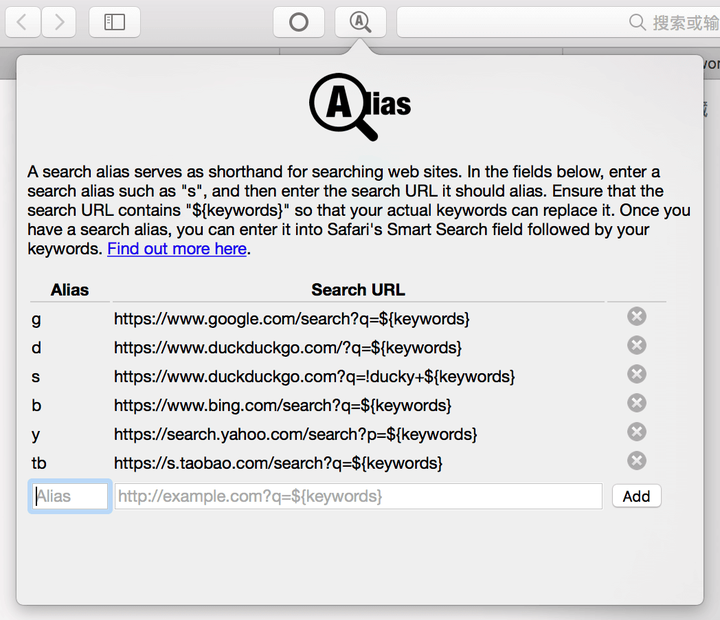The width and height of the screenshot is (720, 620).
Task: Click the "Search URL" column header
Action: point(358,290)
